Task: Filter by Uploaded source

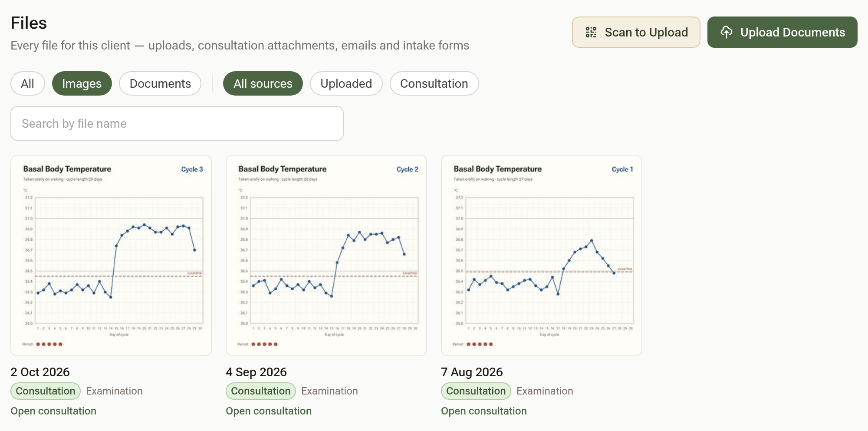Action: pos(346,83)
